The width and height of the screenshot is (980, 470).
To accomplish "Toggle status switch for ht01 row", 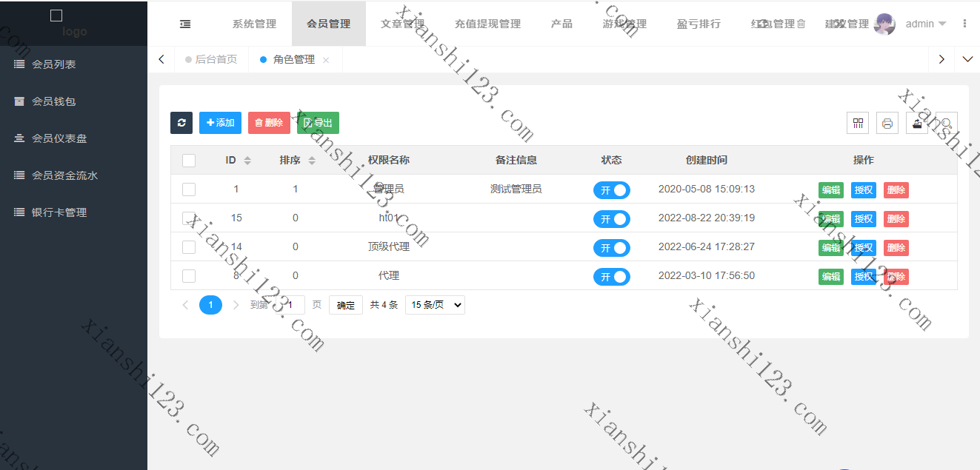I will pos(612,219).
